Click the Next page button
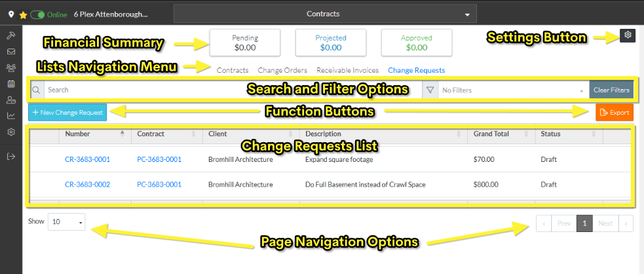644x274 pixels. tap(605, 224)
